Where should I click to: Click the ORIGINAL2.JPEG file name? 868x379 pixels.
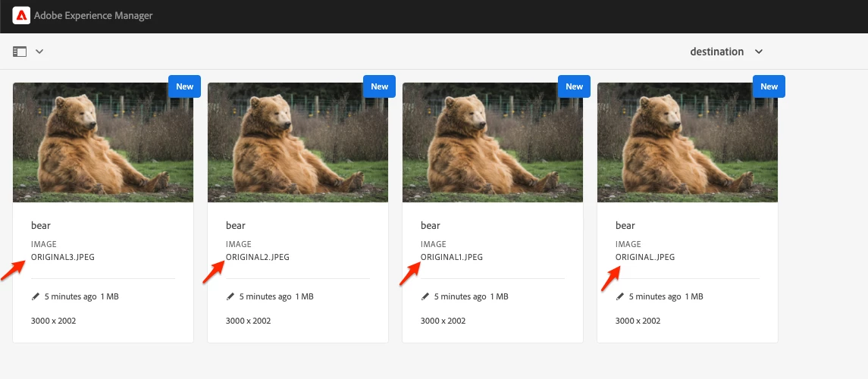258,257
